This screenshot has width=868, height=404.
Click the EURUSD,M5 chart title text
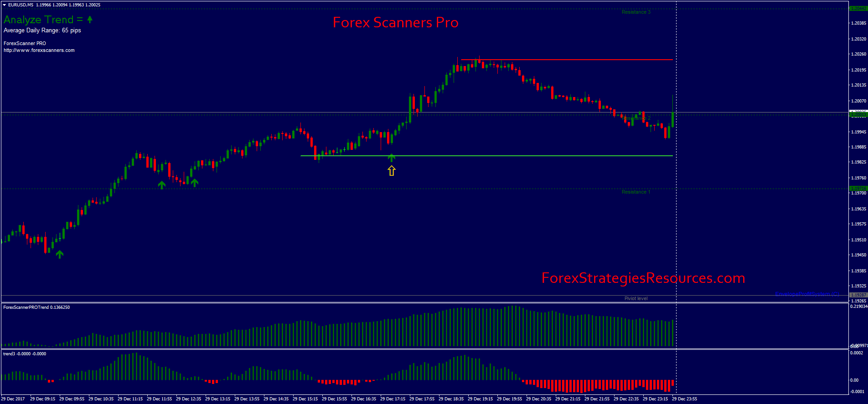coord(21,5)
